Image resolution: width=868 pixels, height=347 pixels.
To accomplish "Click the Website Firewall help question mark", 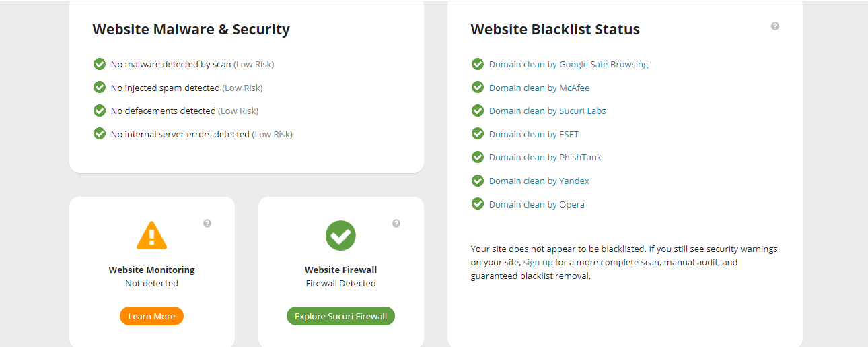I will pos(396,224).
